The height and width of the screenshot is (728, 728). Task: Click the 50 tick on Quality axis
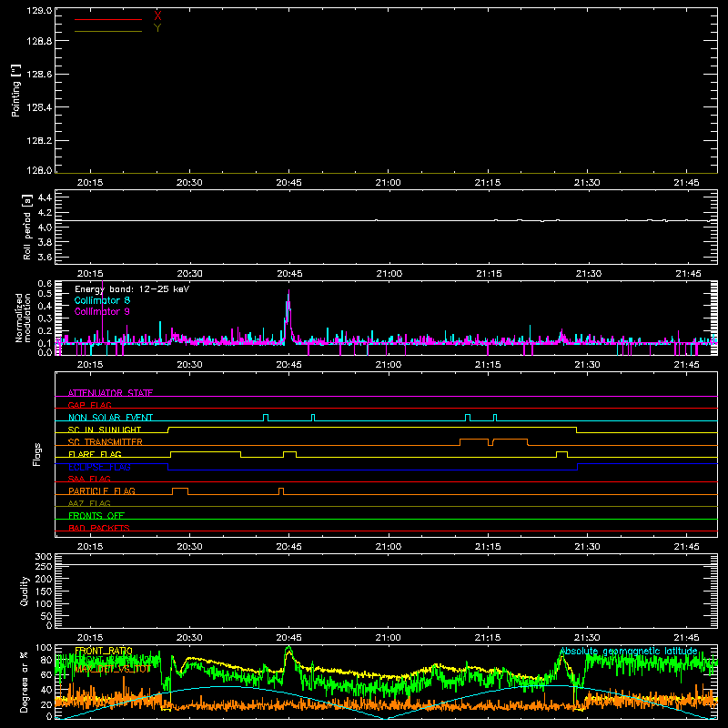46,616
